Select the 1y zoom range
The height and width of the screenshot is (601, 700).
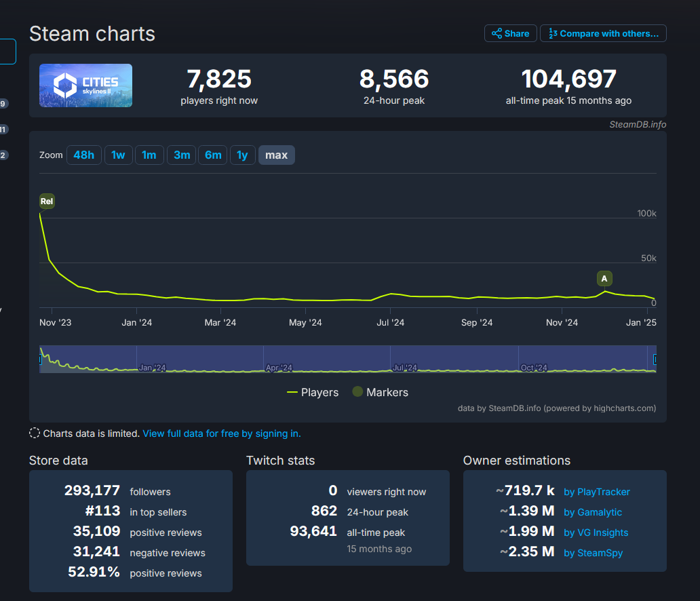(242, 155)
